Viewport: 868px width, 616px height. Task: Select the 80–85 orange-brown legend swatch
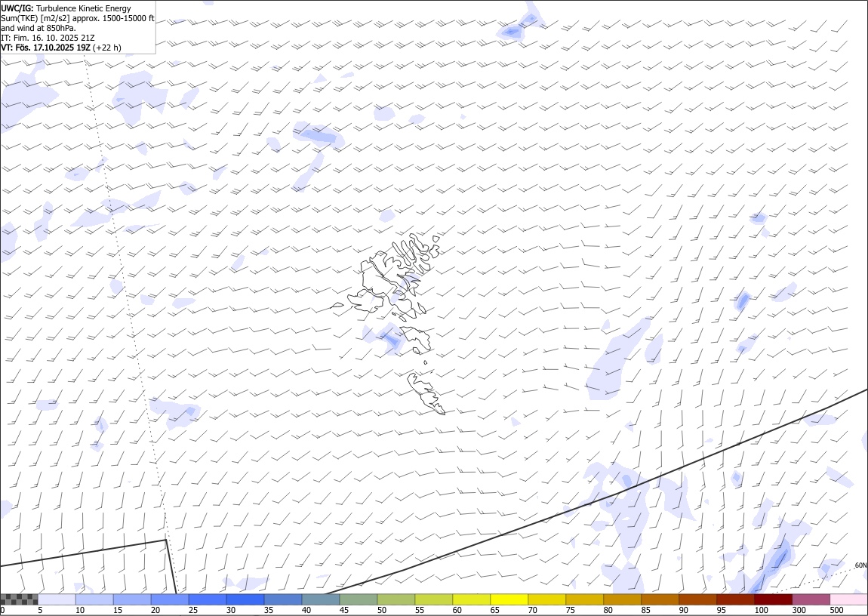click(622, 599)
